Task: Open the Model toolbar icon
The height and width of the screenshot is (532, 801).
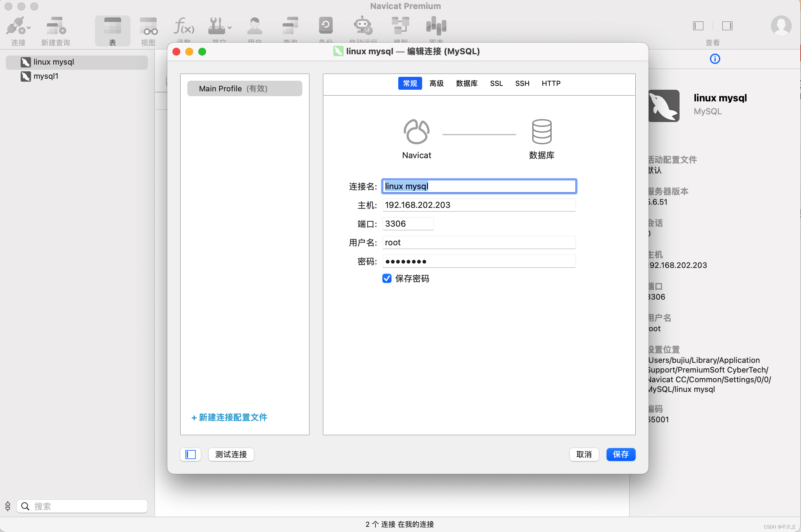Action: click(400, 26)
